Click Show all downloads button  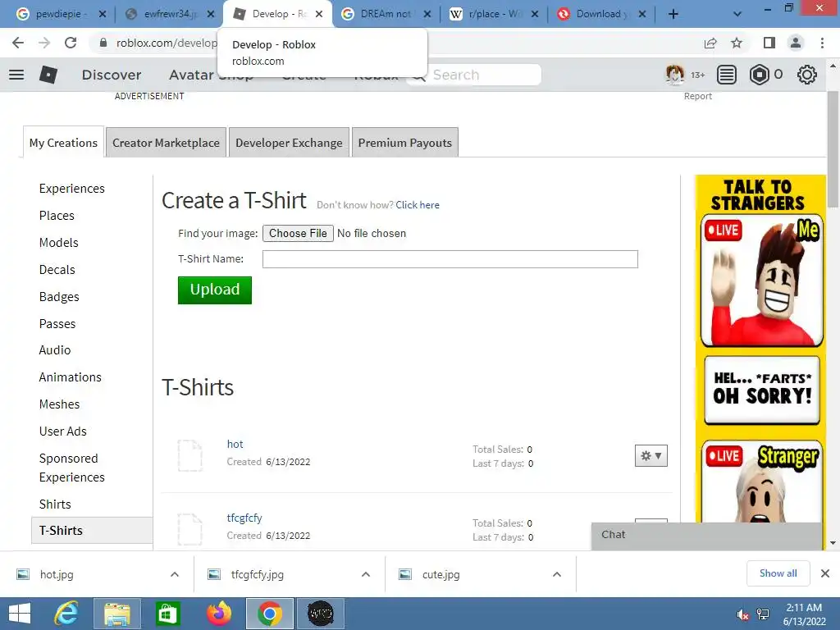tap(778, 573)
